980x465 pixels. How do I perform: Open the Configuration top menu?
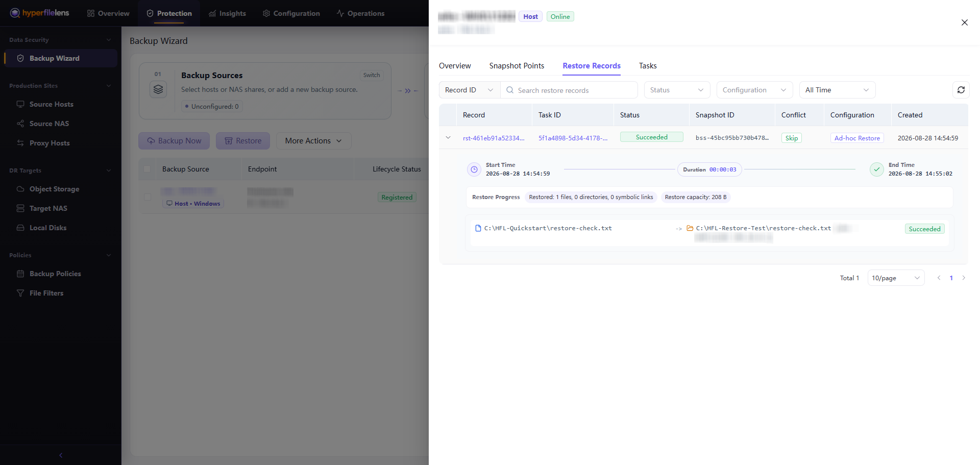[291, 13]
